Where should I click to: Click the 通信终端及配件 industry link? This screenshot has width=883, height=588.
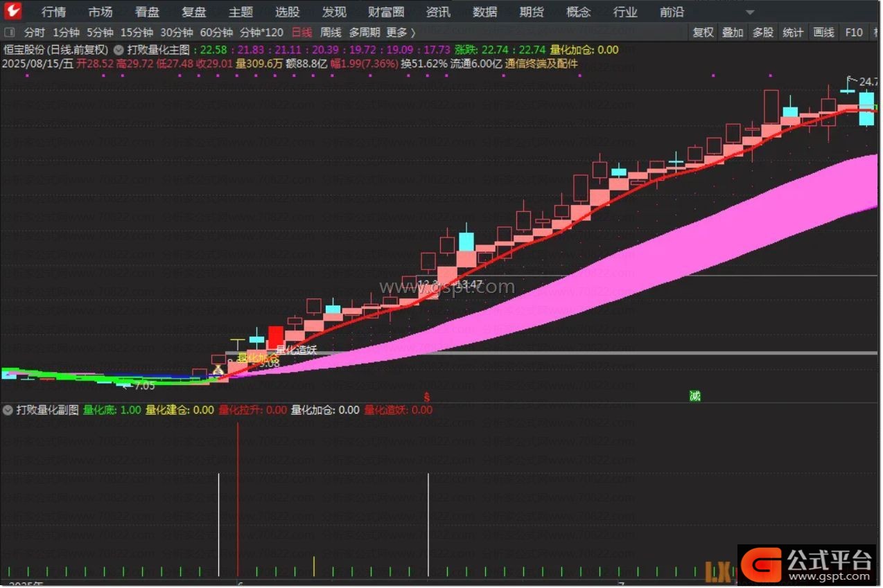point(541,64)
